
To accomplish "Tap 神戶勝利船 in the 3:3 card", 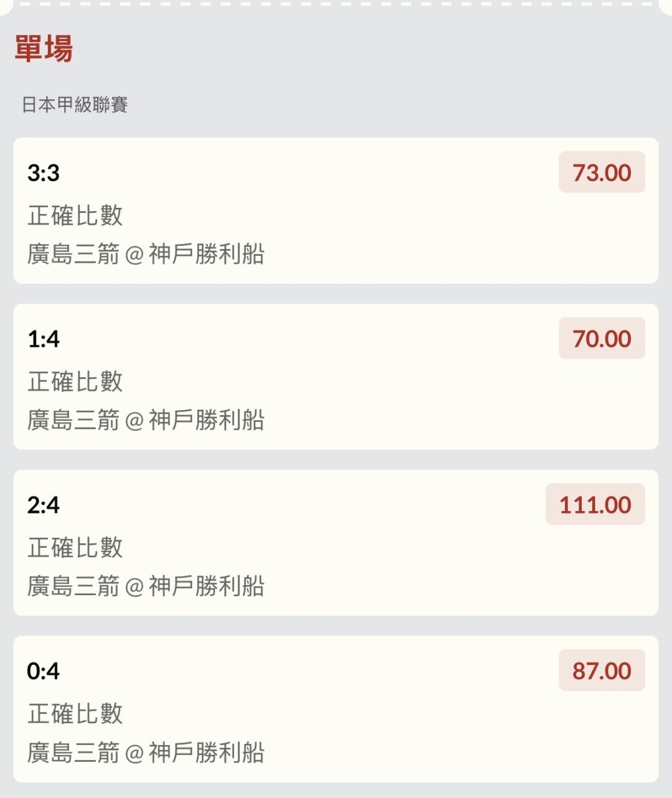I will pos(207,254).
